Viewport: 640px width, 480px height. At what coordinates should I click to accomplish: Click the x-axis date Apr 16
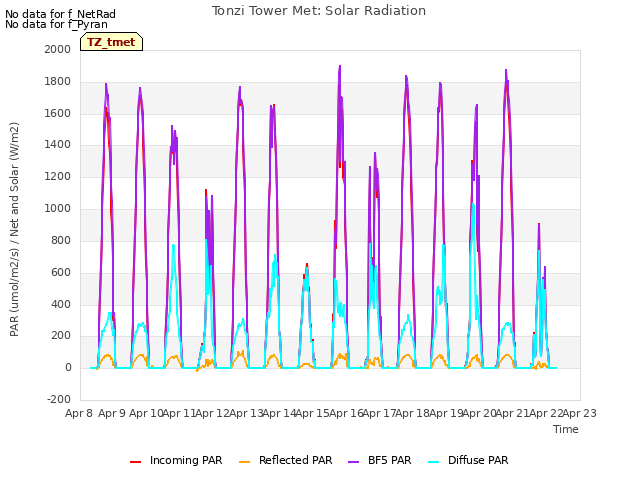346,413
